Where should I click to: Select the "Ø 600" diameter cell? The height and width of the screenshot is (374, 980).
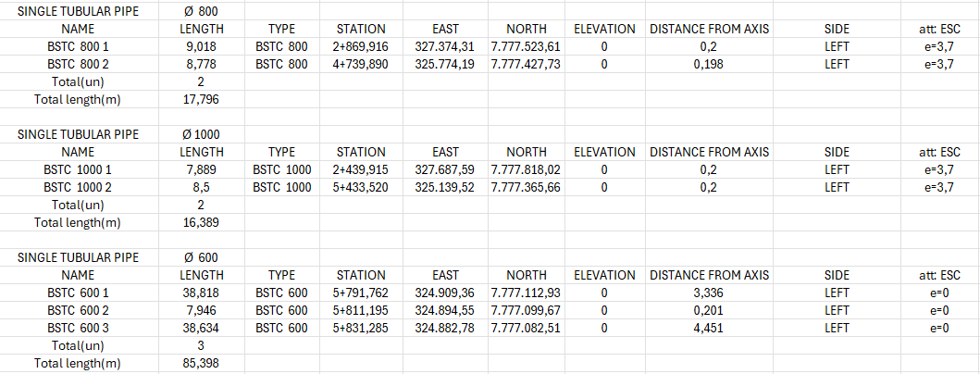coord(201,257)
